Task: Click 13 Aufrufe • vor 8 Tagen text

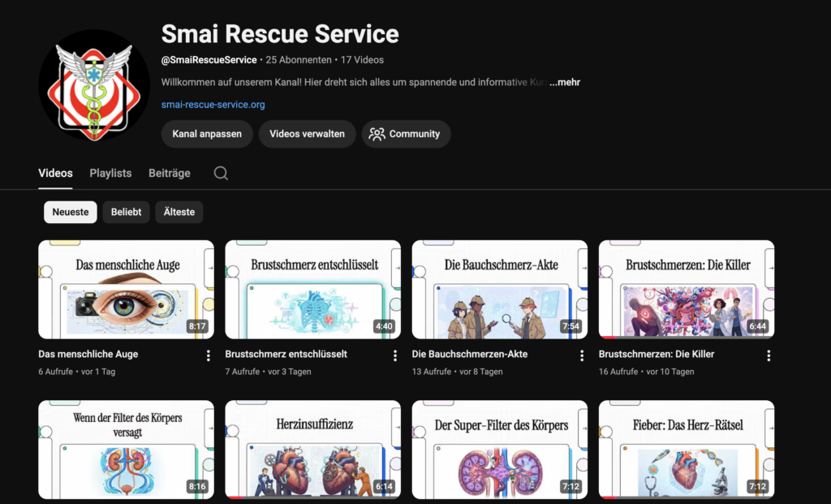Action: click(458, 372)
